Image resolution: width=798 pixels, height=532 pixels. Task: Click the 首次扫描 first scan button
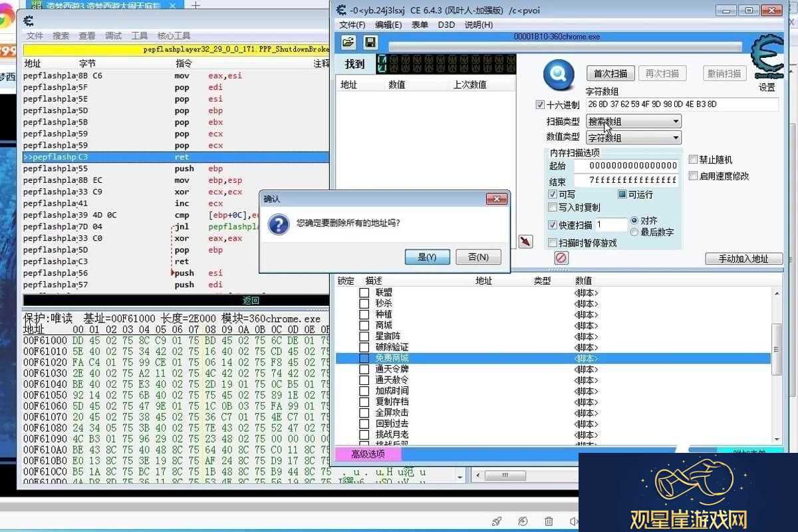[x=610, y=73]
